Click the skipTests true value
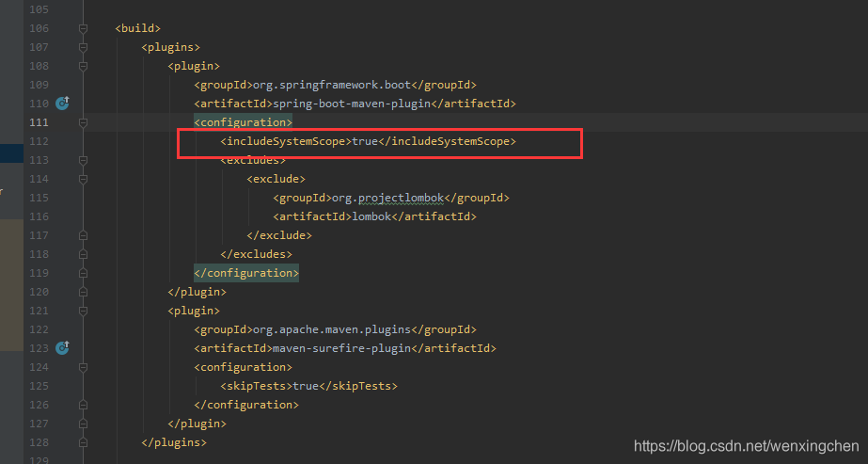 coord(305,386)
